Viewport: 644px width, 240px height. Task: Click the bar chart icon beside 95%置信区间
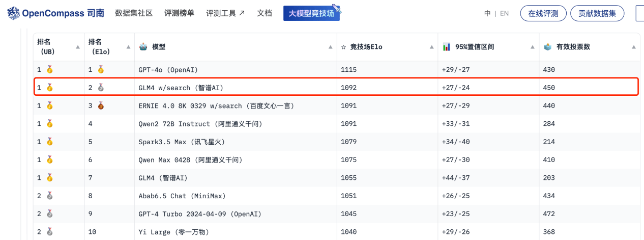click(446, 47)
